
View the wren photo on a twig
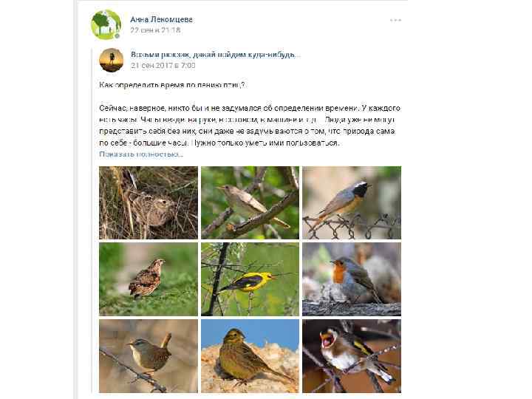(149, 355)
